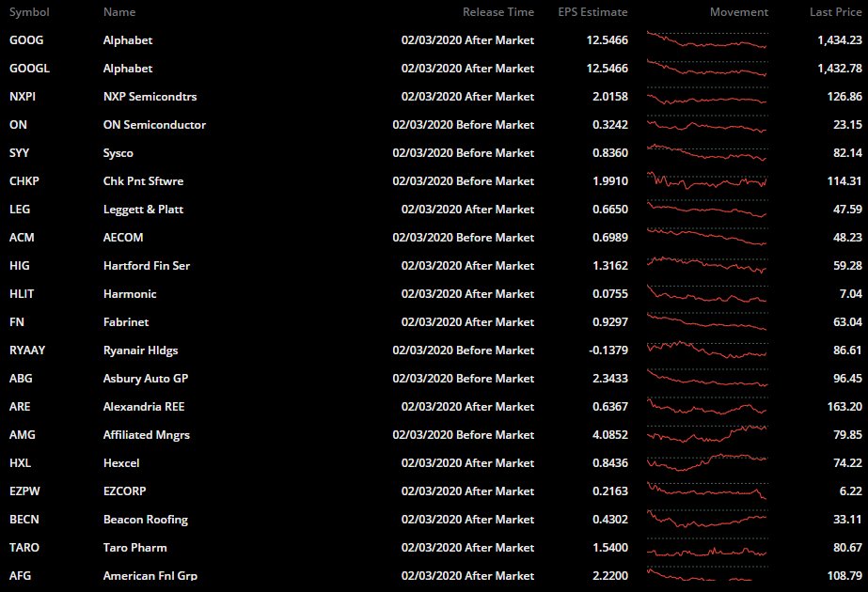
Task: Select Sysco release time Before Market
Action: pyautogui.click(x=464, y=153)
